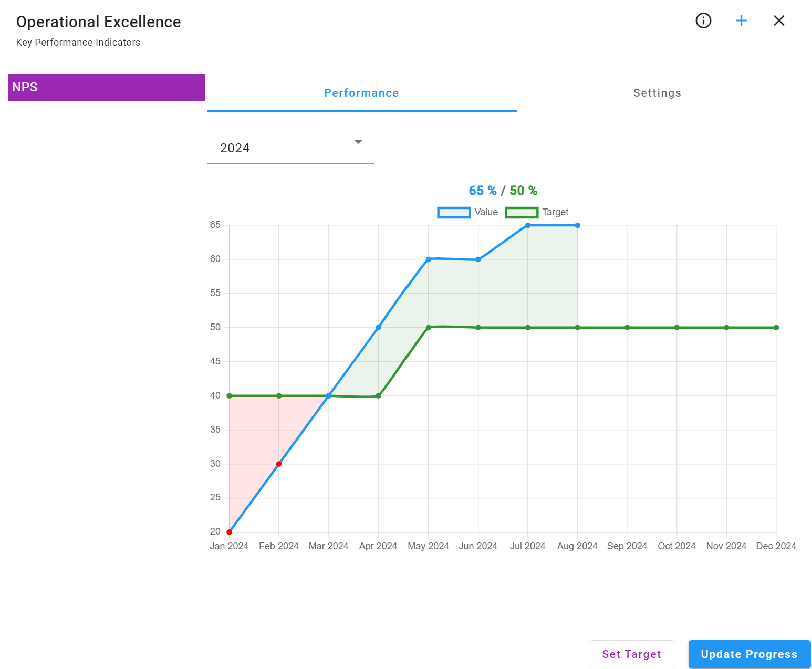Click the green May 2024 target point at 50
The image size is (812, 669).
[x=428, y=328]
